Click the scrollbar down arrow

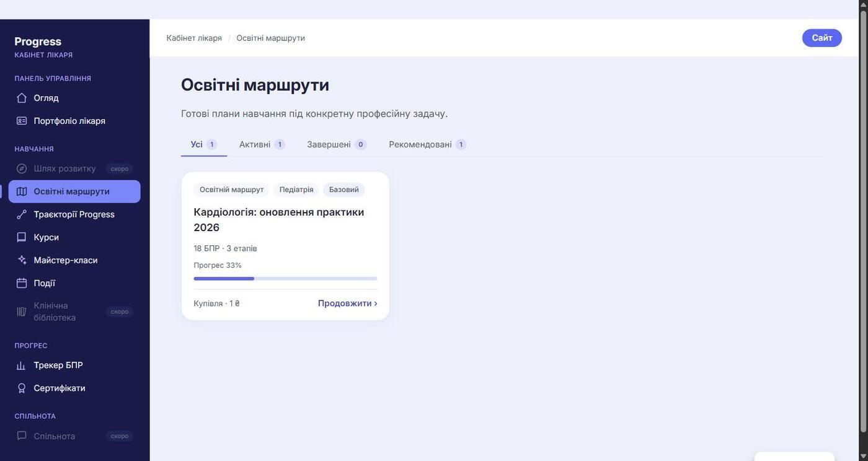click(x=863, y=456)
